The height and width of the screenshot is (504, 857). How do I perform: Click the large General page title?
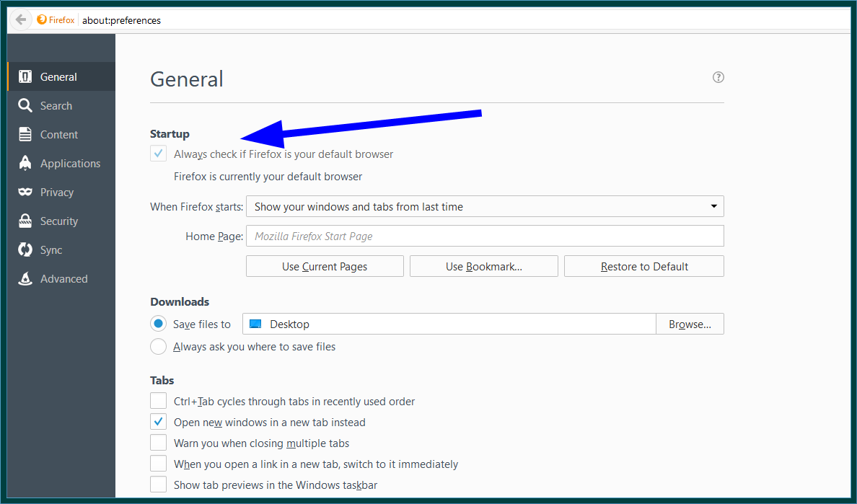pos(187,79)
